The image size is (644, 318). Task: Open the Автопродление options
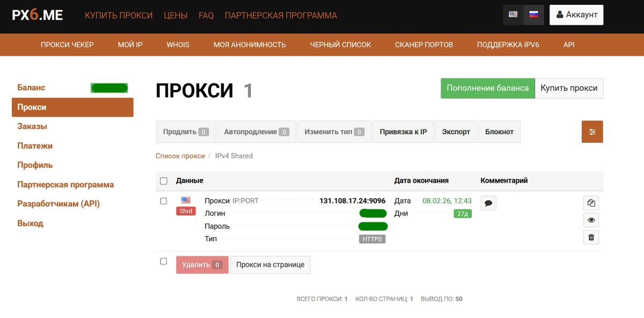[x=256, y=132]
